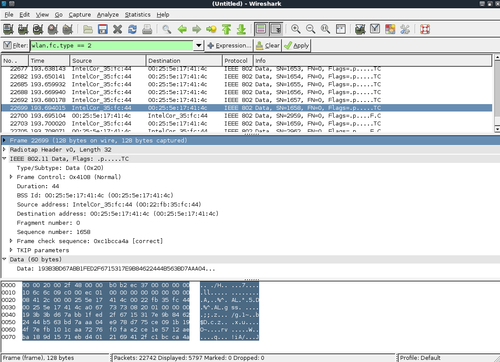The image size is (500, 362).
Task: Clear the display filter
Action: [268, 45]
